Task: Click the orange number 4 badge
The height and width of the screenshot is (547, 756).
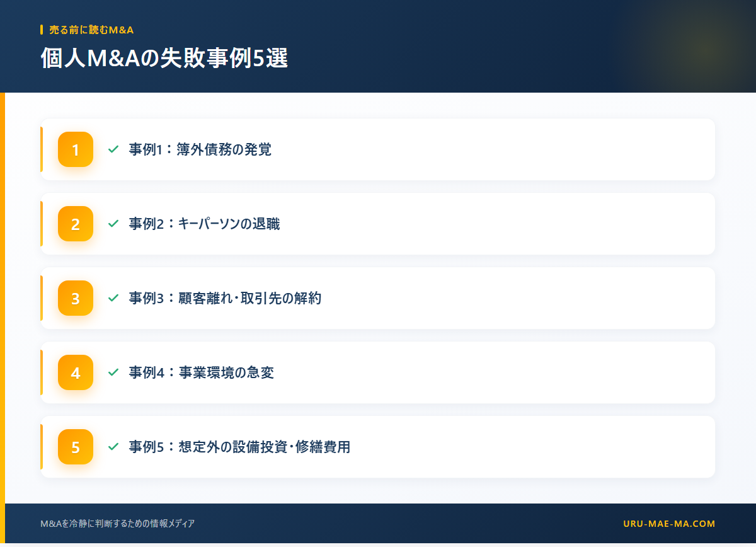Action: (x=76, y=372)
